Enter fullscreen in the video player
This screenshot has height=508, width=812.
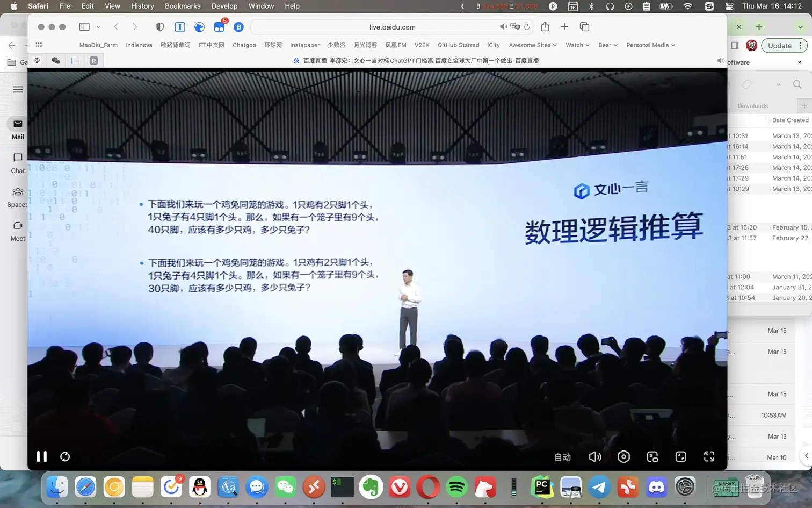point(709,456)
